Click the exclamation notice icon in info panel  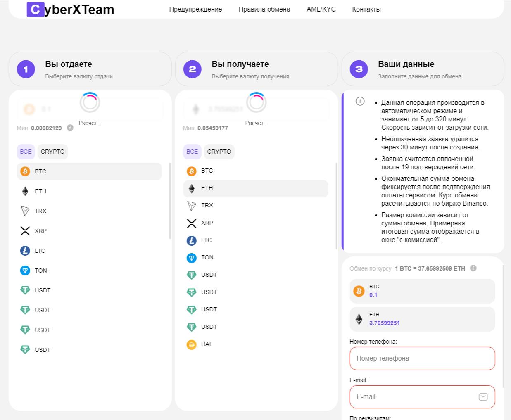[360, 101]
